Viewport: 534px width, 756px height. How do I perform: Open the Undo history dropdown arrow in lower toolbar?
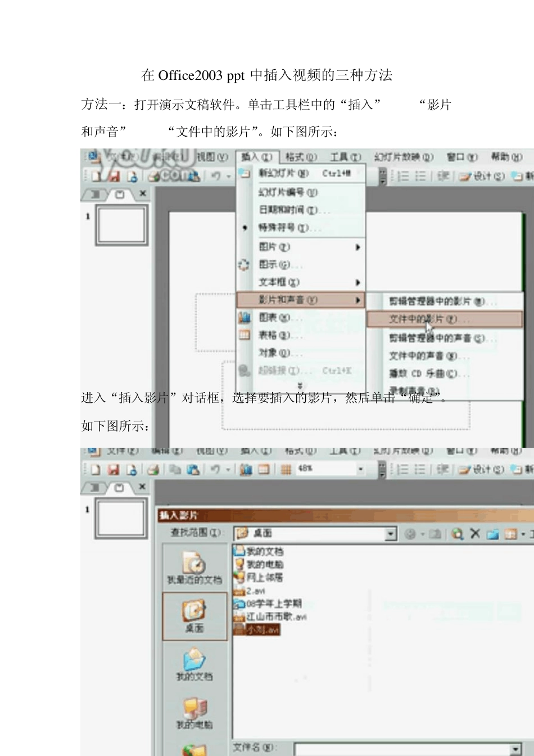click(x=228, y=469)
